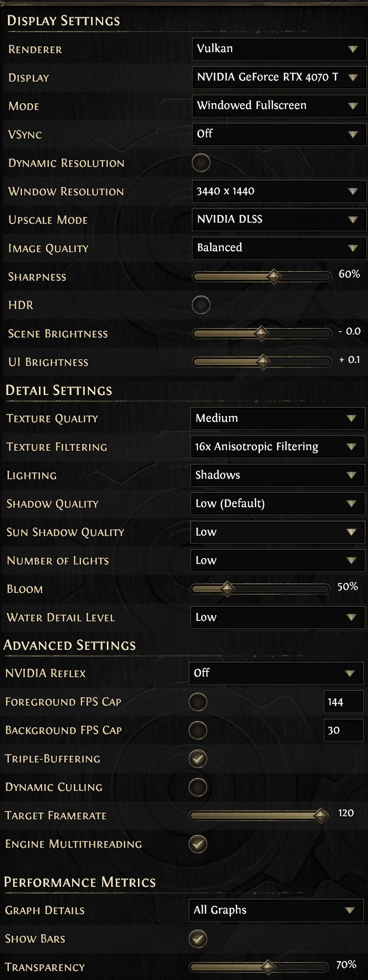Screen dimensions: 368x980
Task: Open the Mode dropdown showing Windowed Fullscreen
Action: click(x=279, y=106)
